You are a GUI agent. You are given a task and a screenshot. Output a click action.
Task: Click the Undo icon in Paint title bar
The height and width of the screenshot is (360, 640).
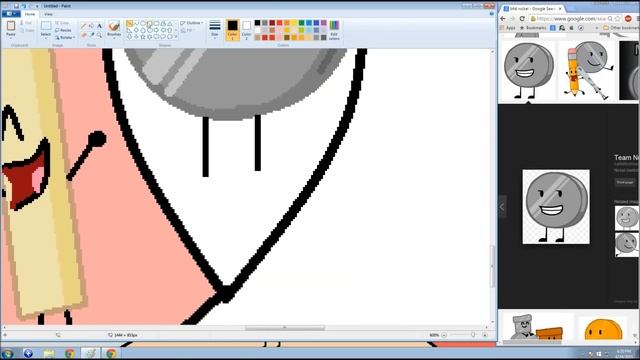[24, 6]
